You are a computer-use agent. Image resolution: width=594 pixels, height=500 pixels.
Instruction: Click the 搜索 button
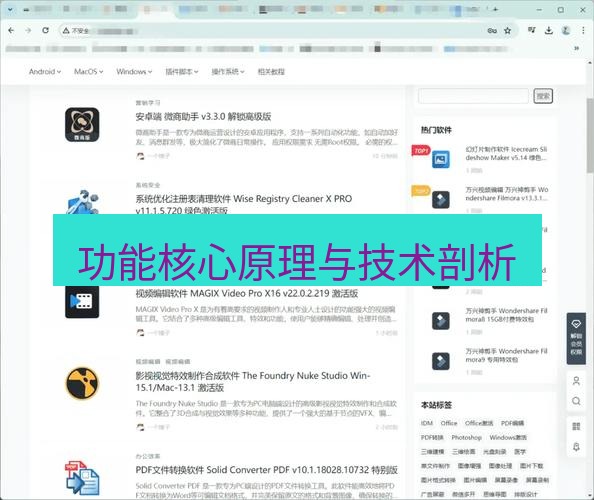(543, 96)
